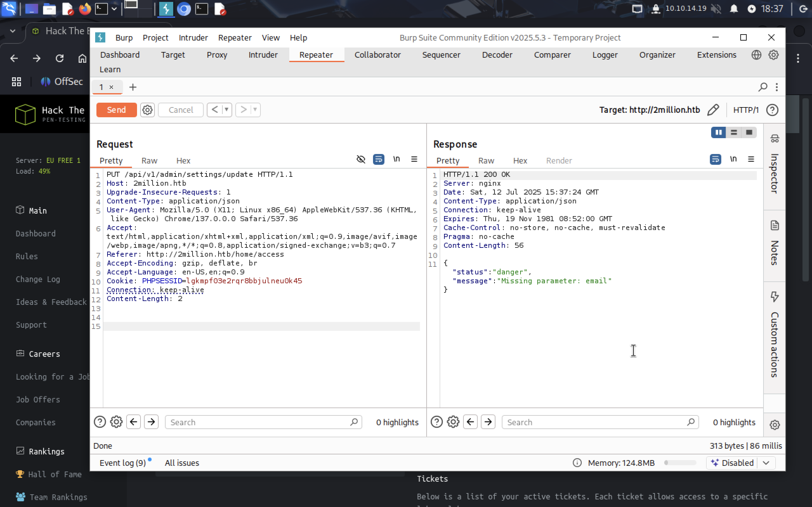
Task: Click the globe icon beside Extensions
Action: click(756, 55)
